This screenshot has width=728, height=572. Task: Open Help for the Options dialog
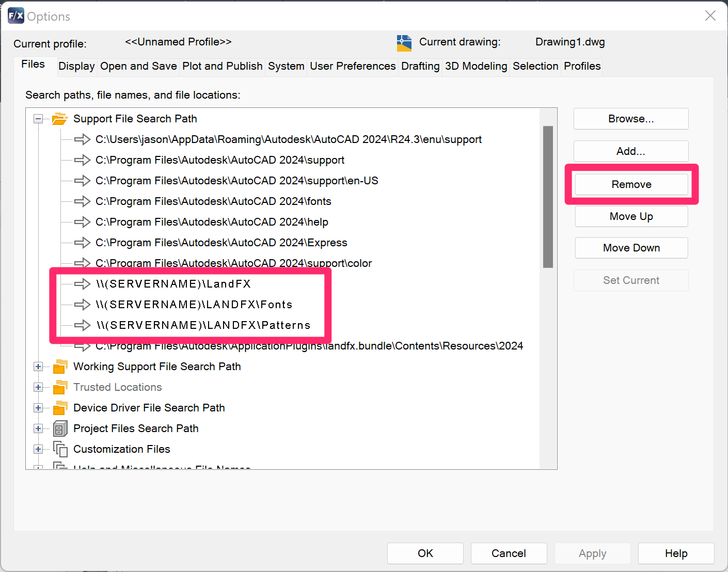[676, 553]
